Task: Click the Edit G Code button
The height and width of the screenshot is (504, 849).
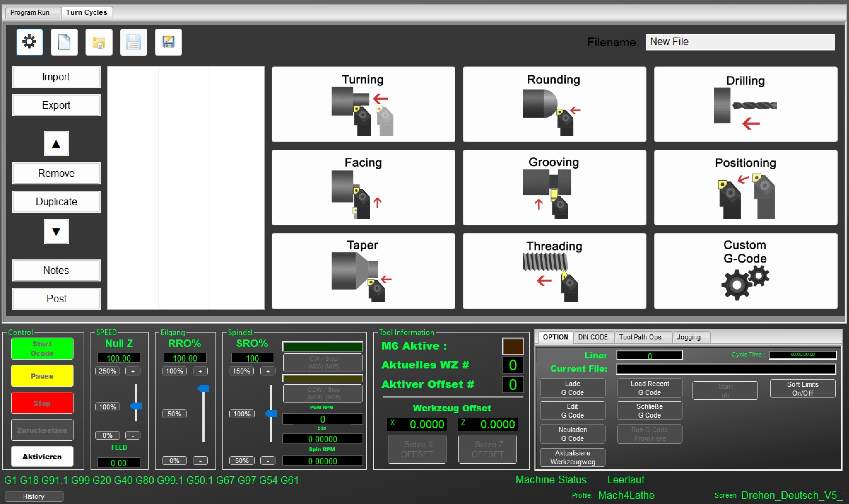Action: [x=573, y=411]
